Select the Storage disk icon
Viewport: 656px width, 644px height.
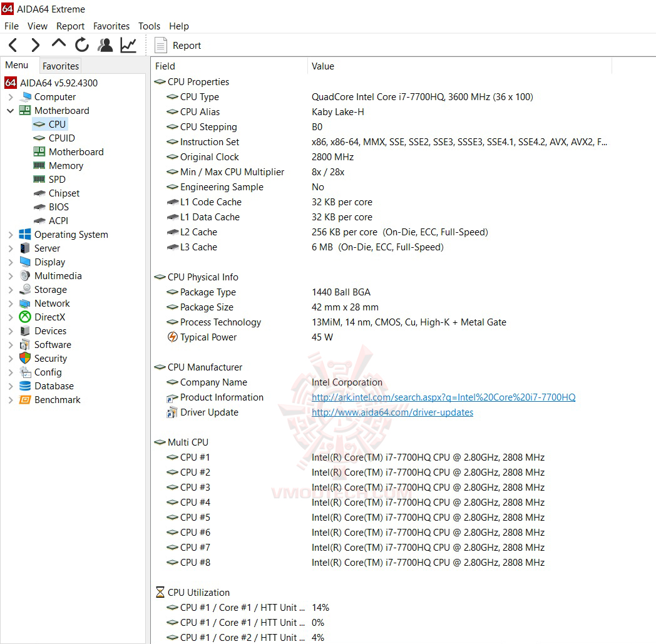(x=25, y=289)
